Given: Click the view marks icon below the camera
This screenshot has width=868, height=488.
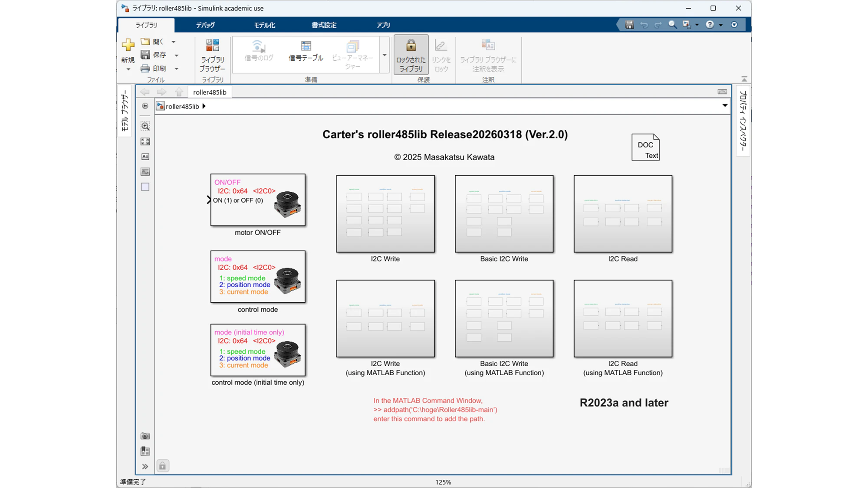Looking at the screenshot, I should click(x=145, y=451).
